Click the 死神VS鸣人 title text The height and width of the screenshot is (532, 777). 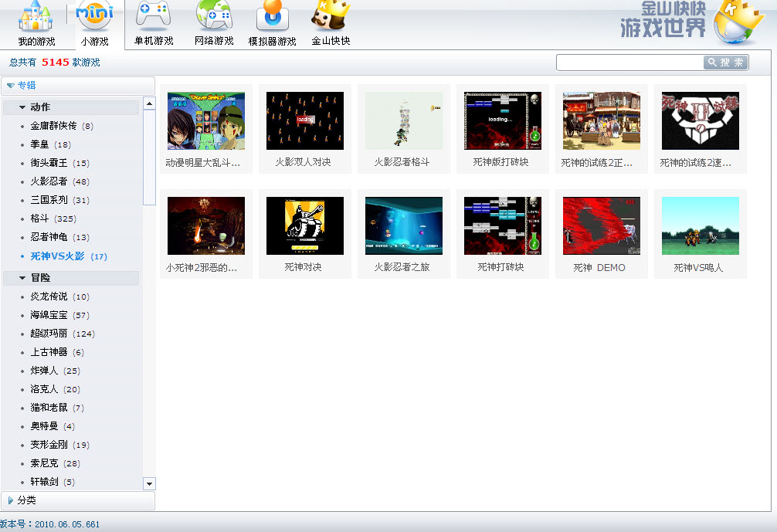click(698, 267)
